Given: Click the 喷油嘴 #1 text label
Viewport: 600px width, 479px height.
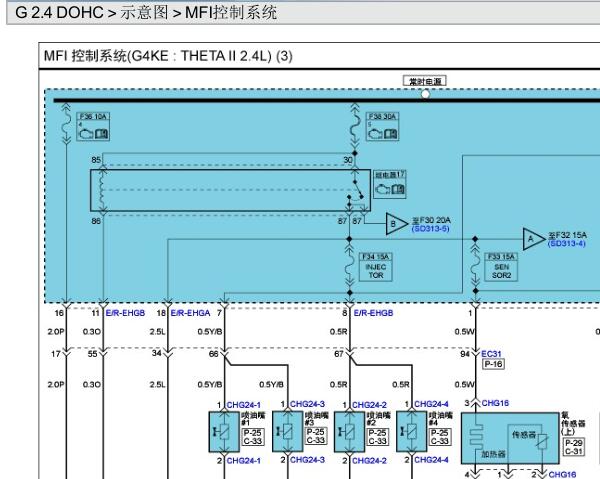Looking at the screenshot, I should 253,419.
